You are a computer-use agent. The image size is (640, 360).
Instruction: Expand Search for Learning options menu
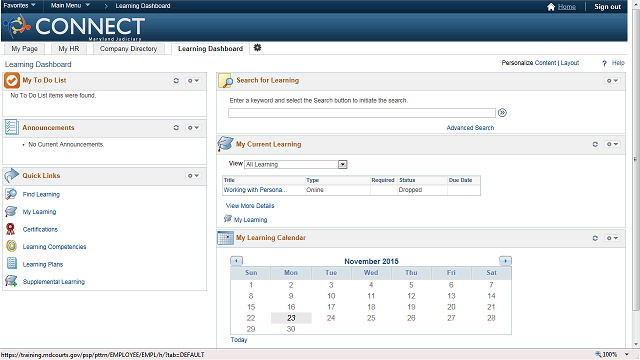coord(612,81)
